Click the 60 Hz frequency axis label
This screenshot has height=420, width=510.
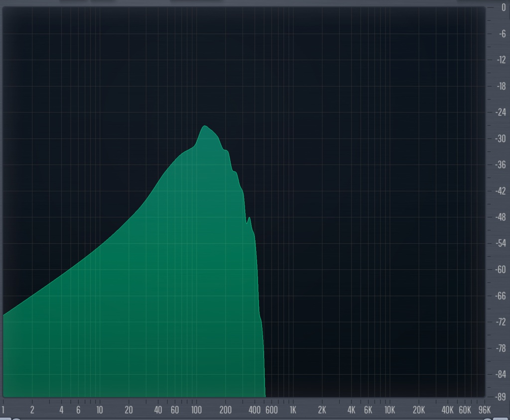pos(175,410)
